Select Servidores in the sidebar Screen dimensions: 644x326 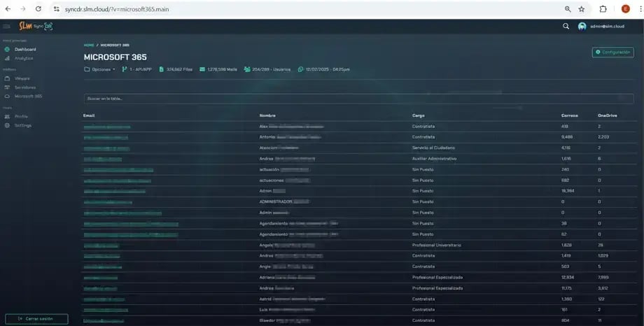pos(24,87)
